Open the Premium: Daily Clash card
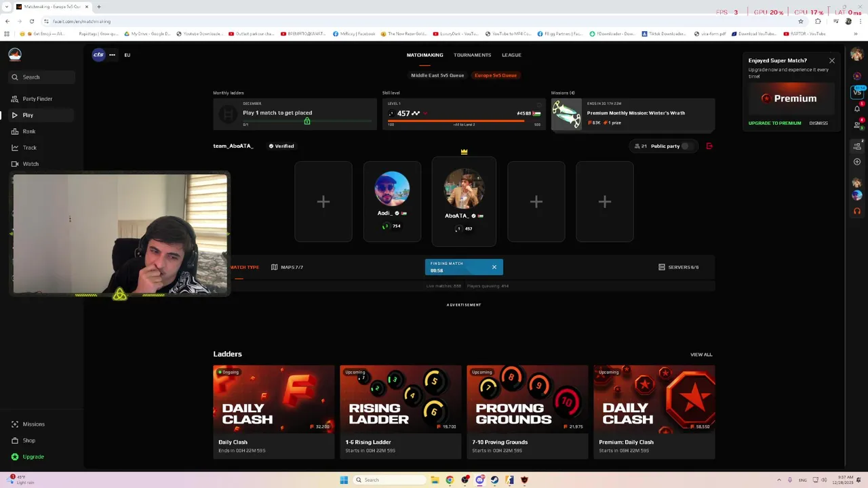The width and height of the screenshot is (868, 488). point(654,412)
